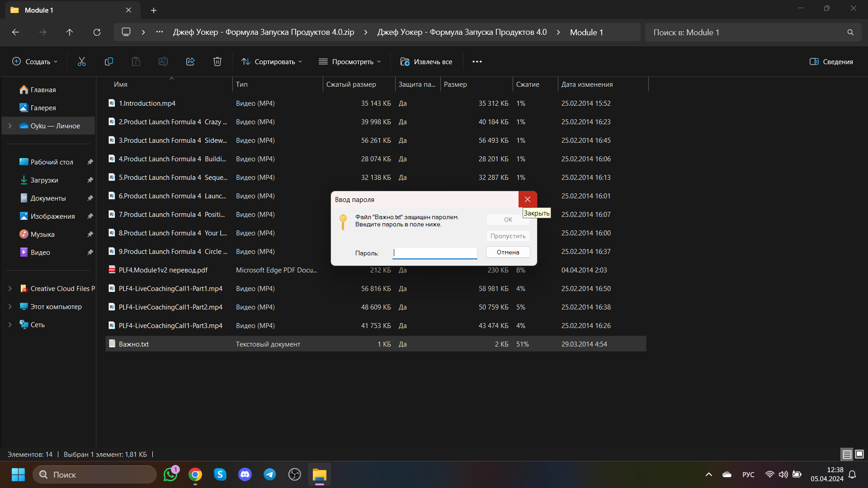Focus the Пароль input field
The height and width of the screenshot is (488, 868).
(435, 253)
